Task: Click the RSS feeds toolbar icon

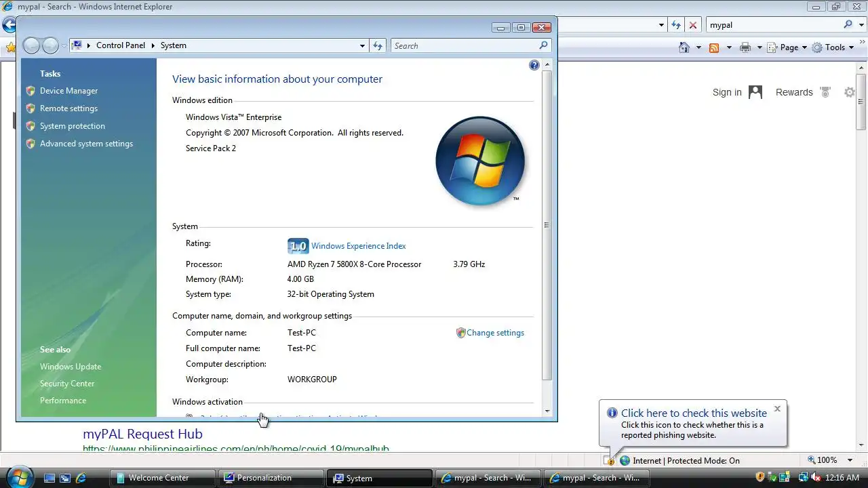Action: point(713,47)
